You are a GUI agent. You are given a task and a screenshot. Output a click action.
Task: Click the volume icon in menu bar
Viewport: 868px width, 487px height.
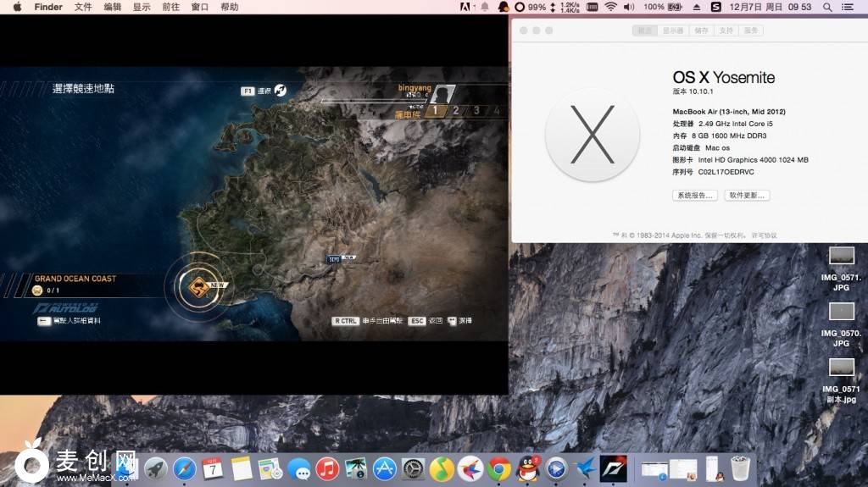tap(629, 7)
